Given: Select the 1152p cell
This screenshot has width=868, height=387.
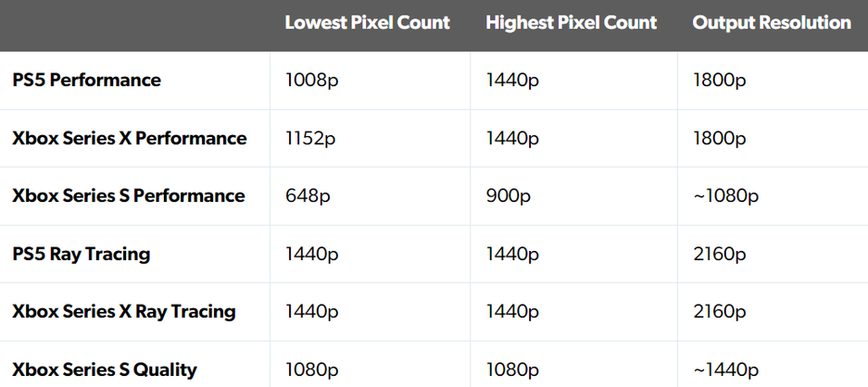Looking at the screenshot, I should [x=311, y=139].
